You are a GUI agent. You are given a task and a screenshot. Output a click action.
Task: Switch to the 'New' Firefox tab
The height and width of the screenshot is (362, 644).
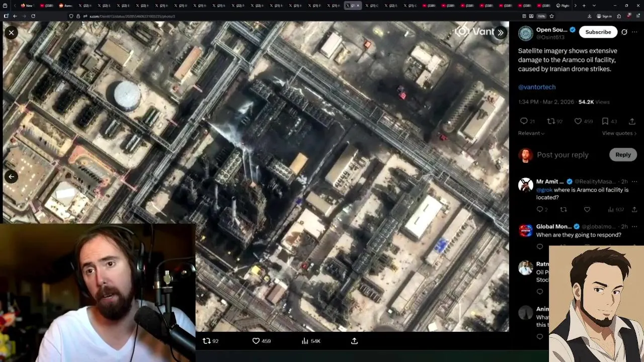27,6
